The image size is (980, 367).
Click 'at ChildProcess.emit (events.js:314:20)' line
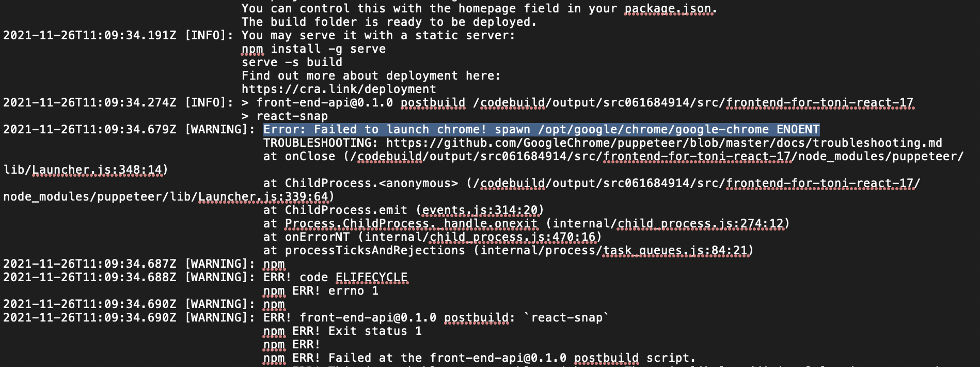(403, 210)
